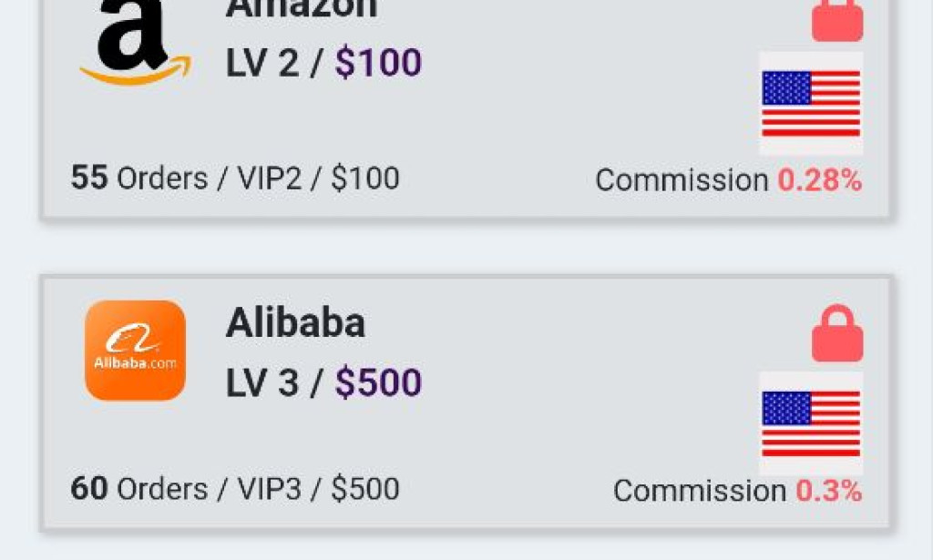Tap the lock icon on Alibaba card
The image size is (933, 560).
(837, 334)
